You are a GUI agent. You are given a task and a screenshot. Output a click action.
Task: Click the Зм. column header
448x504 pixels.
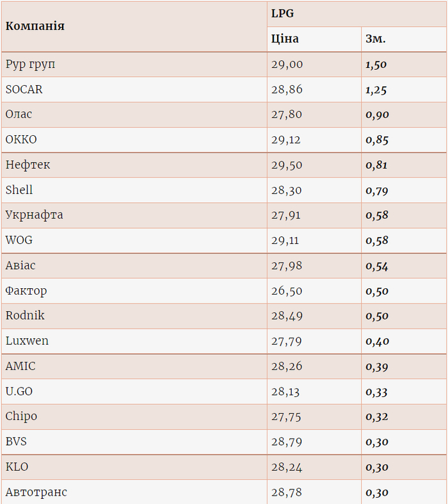pos(376,39)
